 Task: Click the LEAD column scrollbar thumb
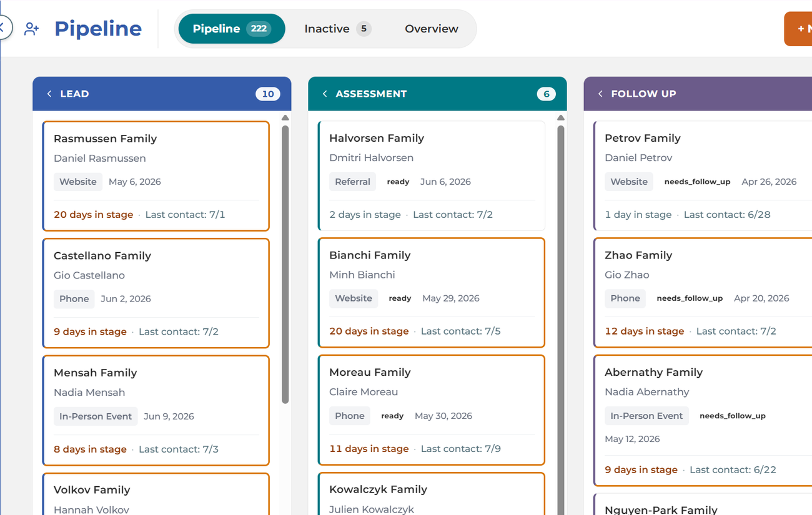tap(285, 265)
